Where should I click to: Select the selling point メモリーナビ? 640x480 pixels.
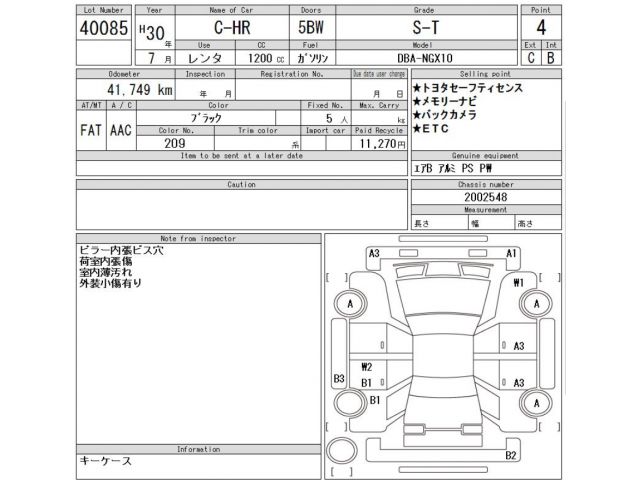444,101
